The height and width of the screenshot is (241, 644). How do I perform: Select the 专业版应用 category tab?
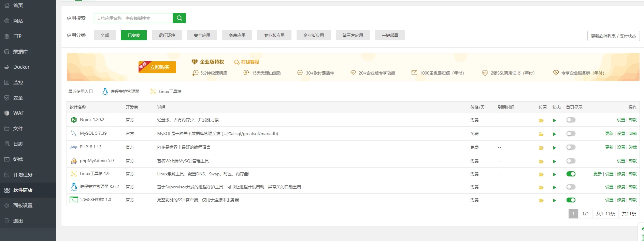(274, 35)
